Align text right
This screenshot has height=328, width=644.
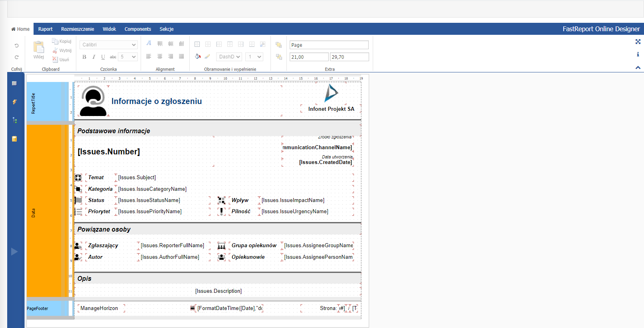point(171,56)
